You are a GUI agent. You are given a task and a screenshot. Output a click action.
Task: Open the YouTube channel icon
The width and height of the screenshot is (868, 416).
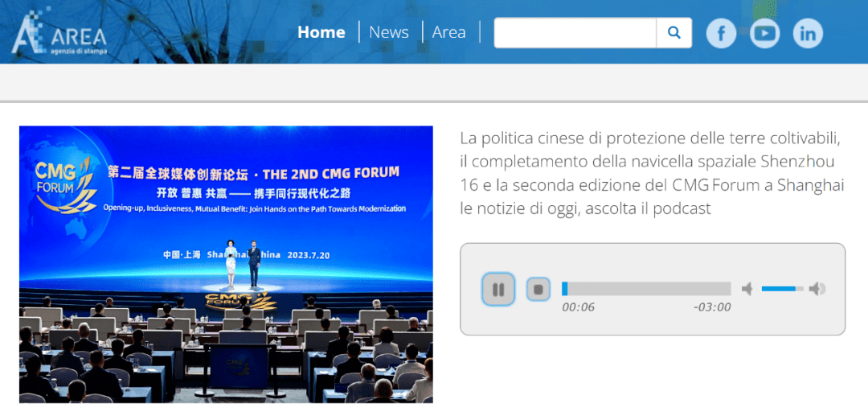coord(764,33)
